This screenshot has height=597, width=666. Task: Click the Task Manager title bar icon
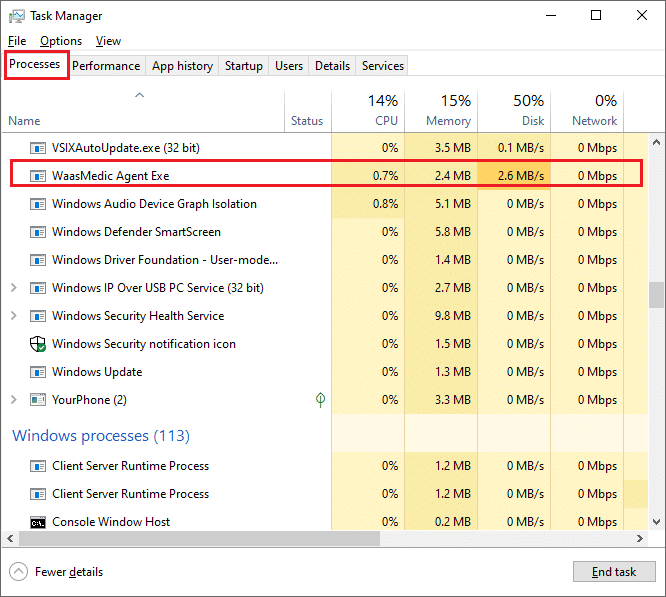point(17,16)
